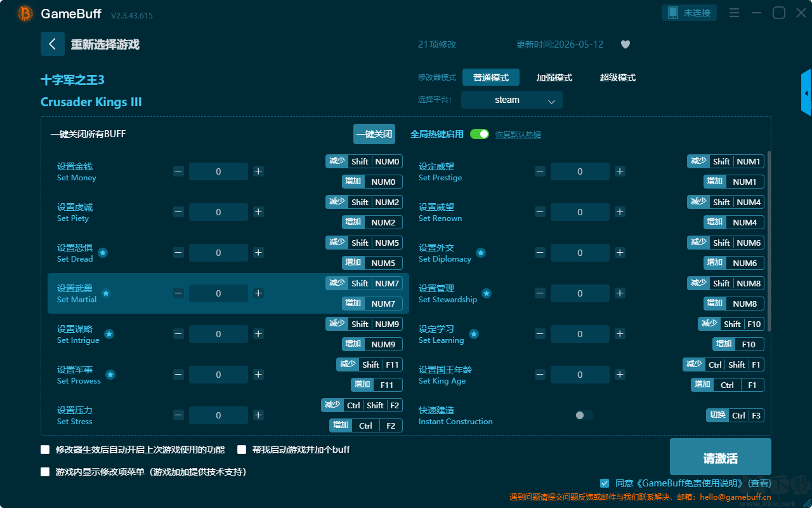Toggle the Instant Construction switch
Screen dimensions: 812x508
584,415
